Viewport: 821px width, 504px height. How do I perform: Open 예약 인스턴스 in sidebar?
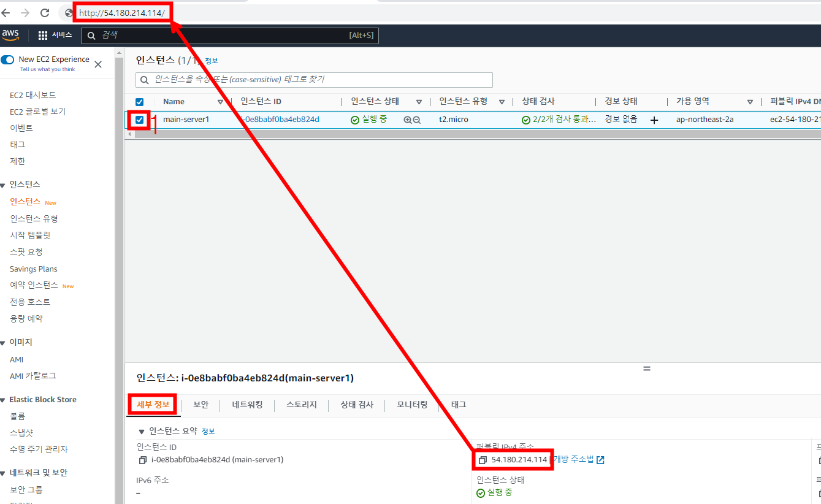(x=34, y=285)
